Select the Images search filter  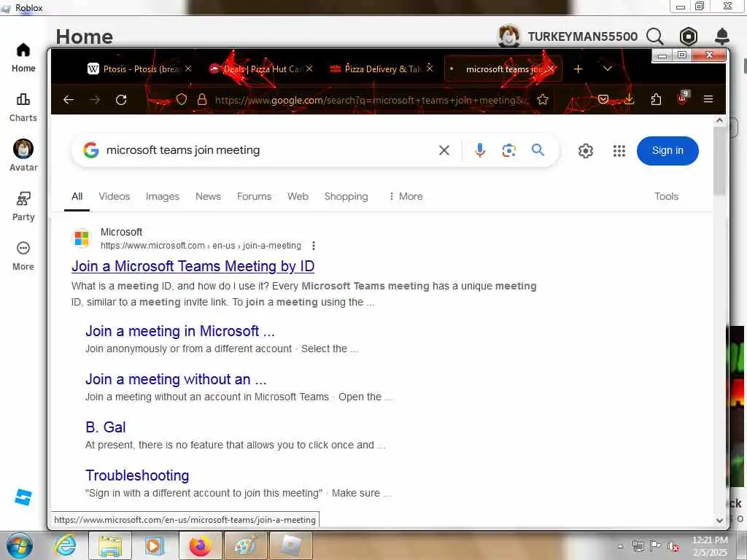point(163,196)
